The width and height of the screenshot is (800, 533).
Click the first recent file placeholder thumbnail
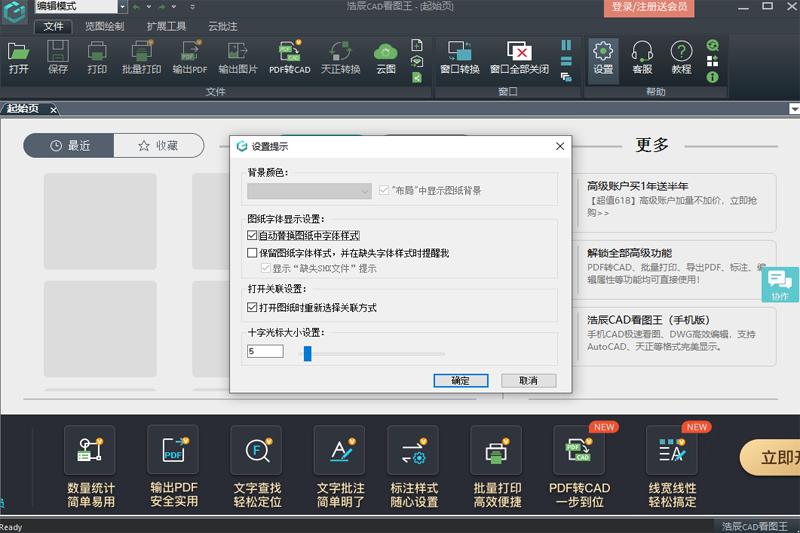coord(100,221)
